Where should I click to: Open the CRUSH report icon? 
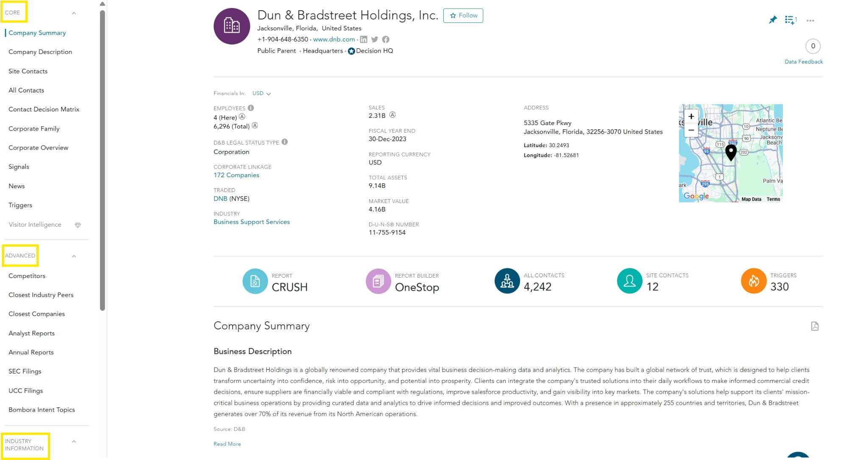point(255,281)
